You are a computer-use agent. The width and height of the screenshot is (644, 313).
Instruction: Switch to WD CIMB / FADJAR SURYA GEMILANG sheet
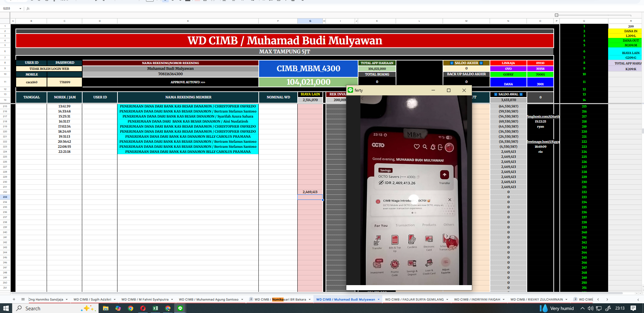pyautogui.click(x=414, y=300)
